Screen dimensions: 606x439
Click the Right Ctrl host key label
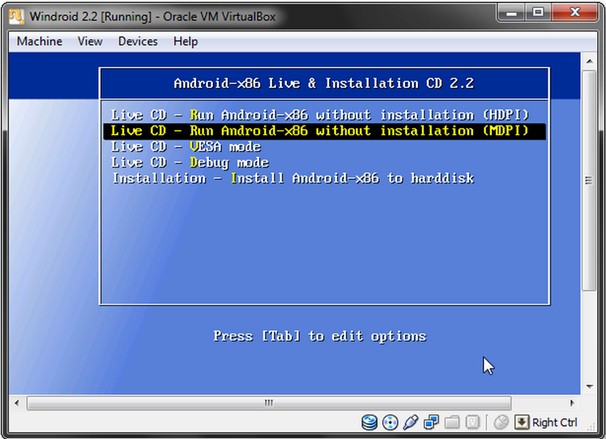555,422
